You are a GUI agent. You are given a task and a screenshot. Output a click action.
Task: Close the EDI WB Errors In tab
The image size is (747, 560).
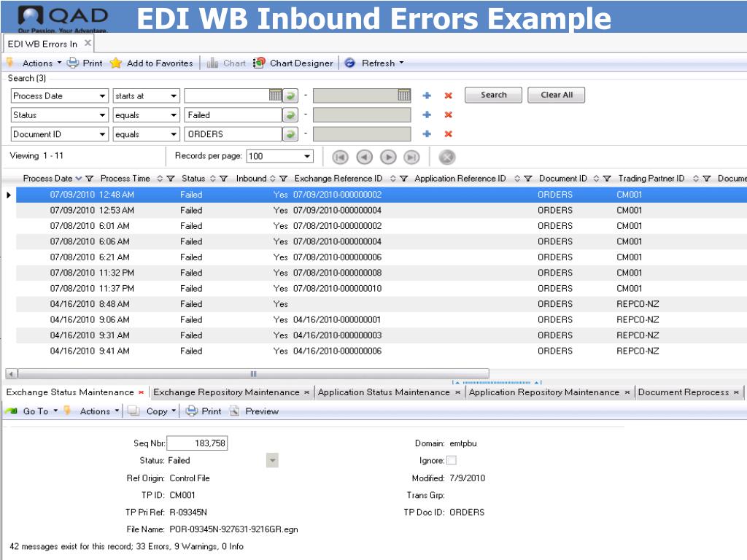coord(88,43)
